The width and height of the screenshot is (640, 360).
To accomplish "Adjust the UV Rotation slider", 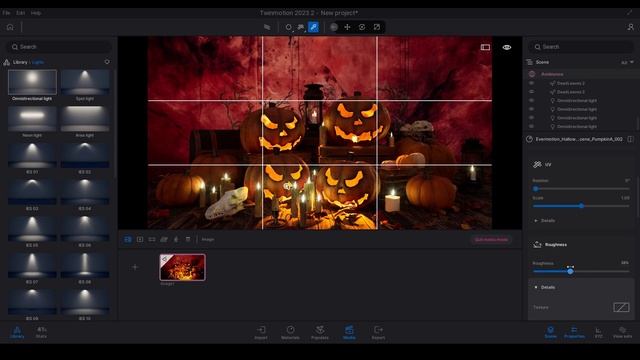I will pos(581,189).
